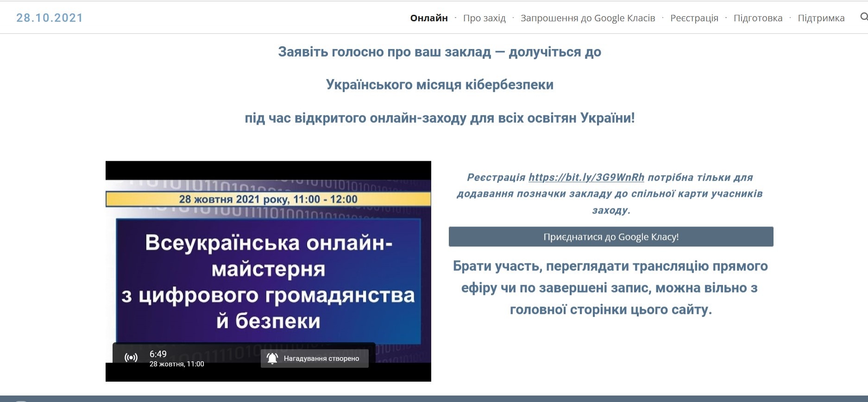Navigate to the Підготовка section
Image resolution: width=868 pixels, height=402 pixels.
point(758,18)
